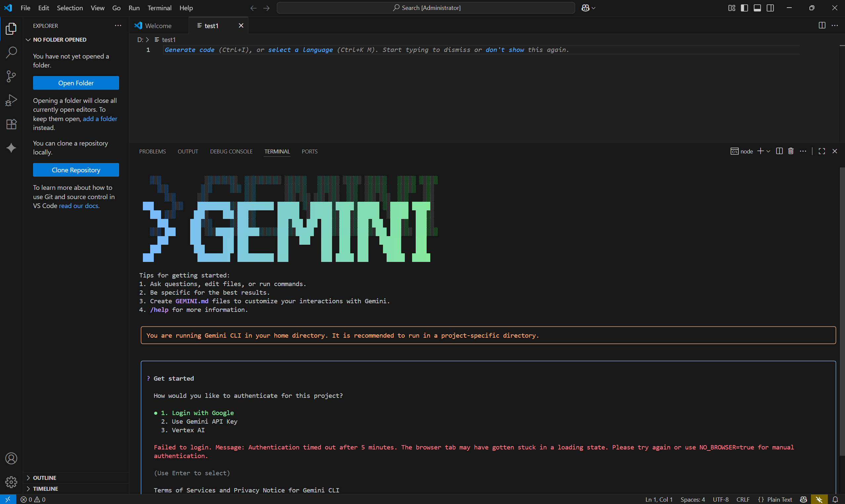Click the Accounts icon
Screen dimensions: 845x504
[11, 458]
